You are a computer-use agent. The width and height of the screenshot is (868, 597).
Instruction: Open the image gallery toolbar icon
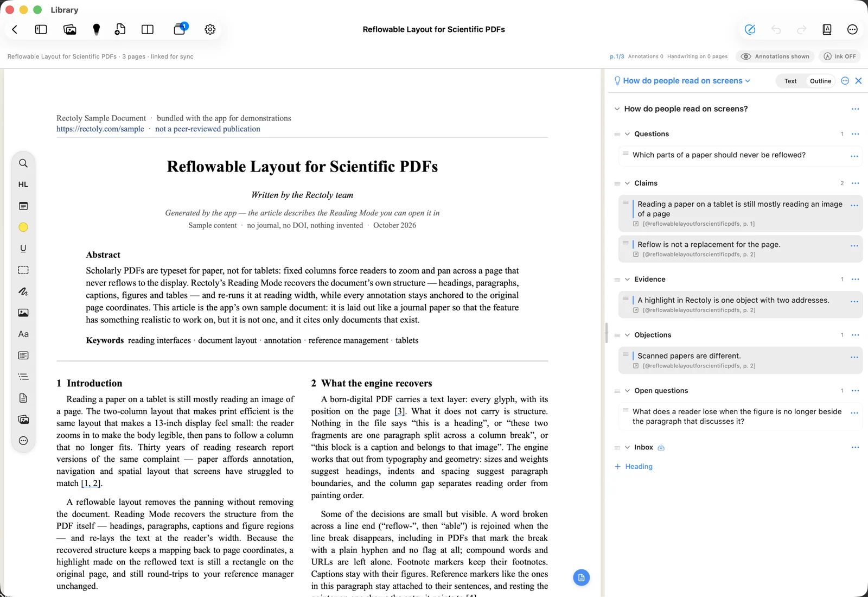(69, 29)
